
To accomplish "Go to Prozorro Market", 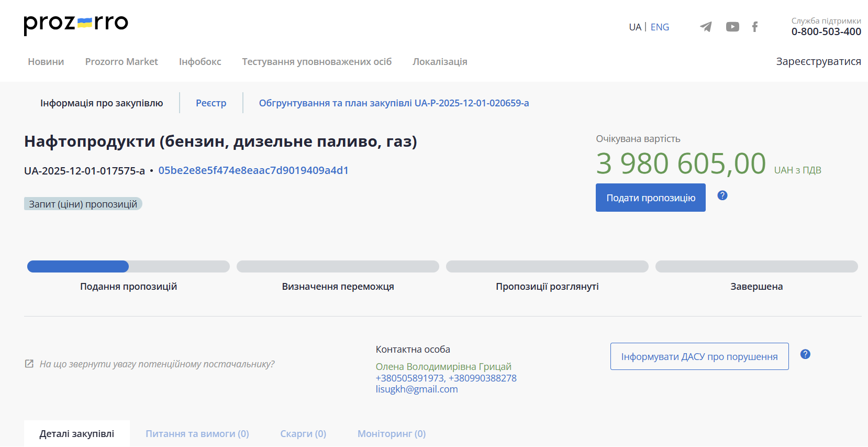I will 121,62.
